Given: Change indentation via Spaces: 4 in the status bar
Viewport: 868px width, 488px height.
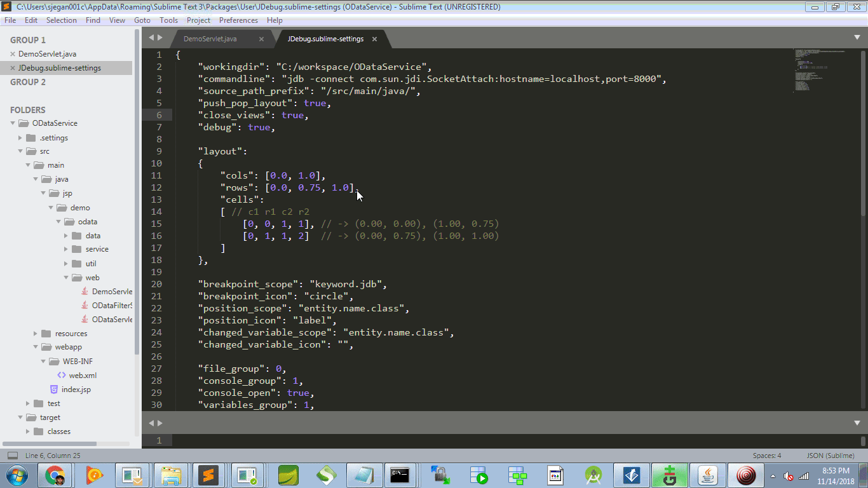Looking at the screenshot, I should pos(767,456).
